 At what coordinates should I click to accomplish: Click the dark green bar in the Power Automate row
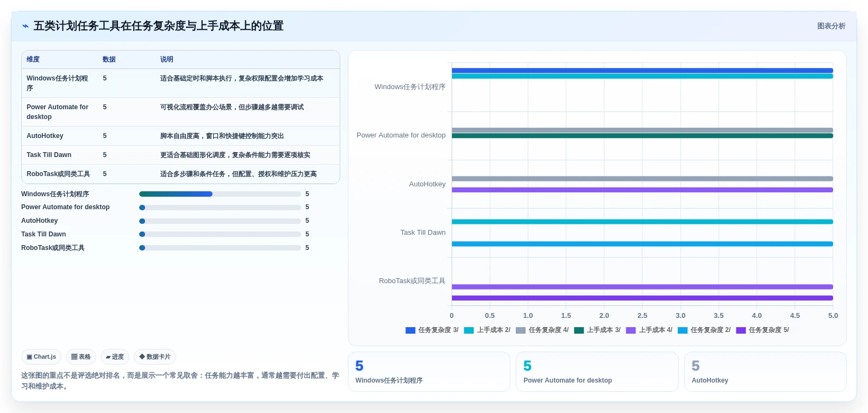[x=642, y=136]
